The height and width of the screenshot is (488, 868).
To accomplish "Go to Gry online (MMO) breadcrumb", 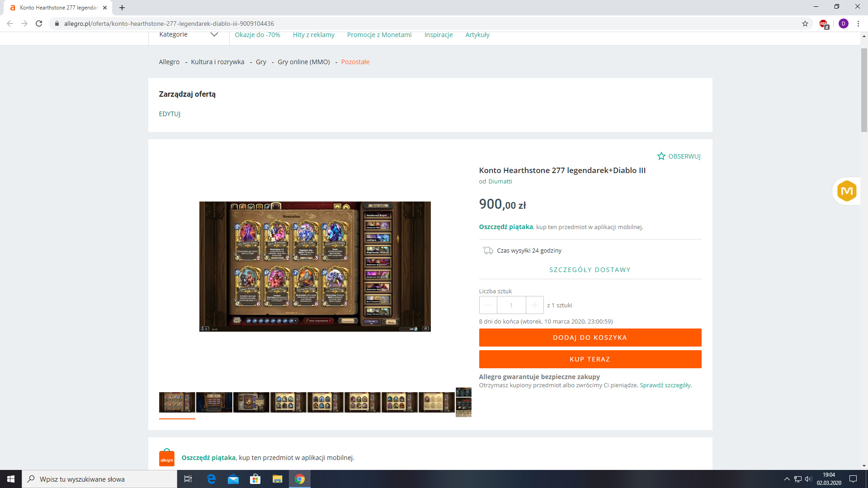I will pos(304,62).
